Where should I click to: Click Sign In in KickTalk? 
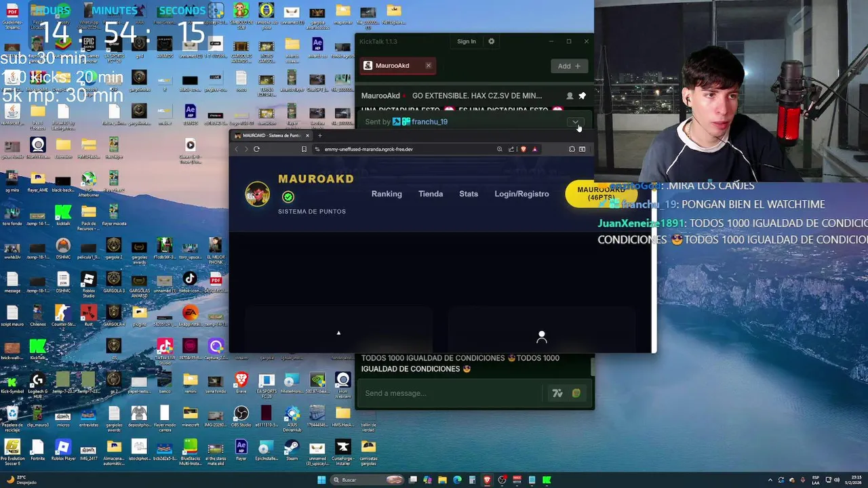467,41
